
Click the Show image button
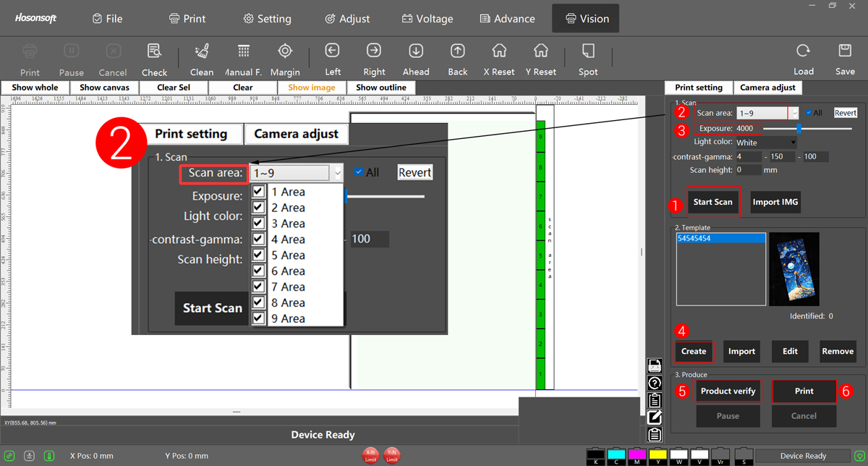tap(312, 88)
